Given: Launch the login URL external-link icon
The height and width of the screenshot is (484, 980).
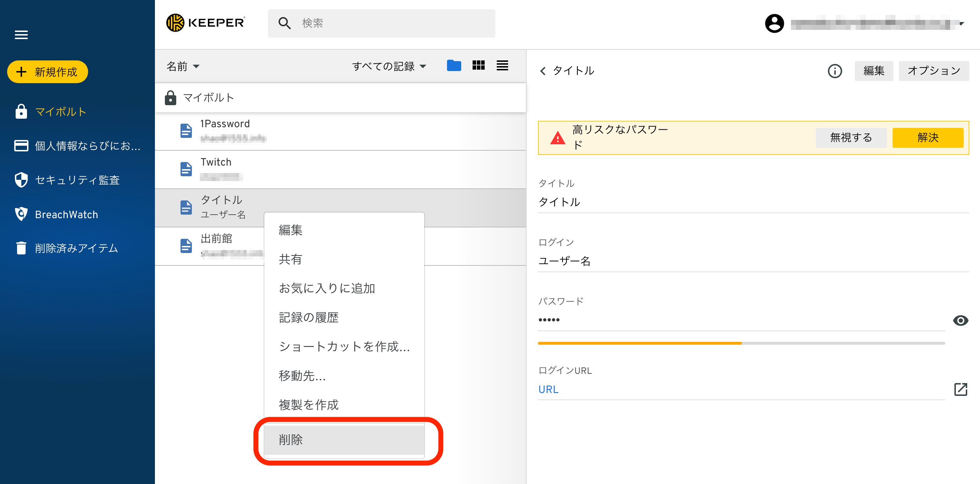Looking at the screenshot, I should (960, 389).
